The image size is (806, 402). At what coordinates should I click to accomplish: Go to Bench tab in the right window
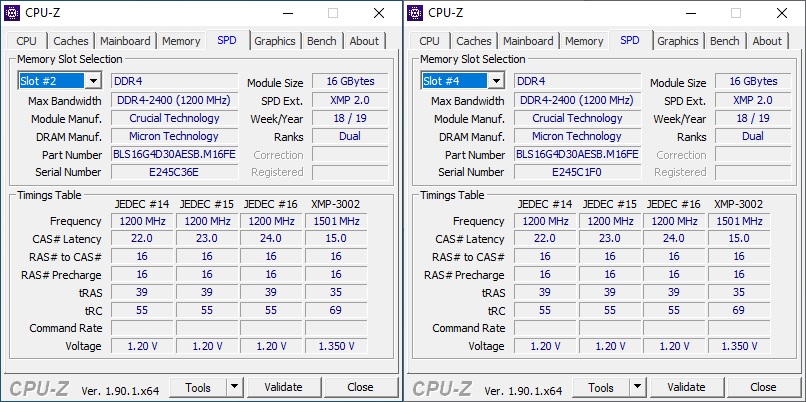pyautogui.click(x=725, y=41)
